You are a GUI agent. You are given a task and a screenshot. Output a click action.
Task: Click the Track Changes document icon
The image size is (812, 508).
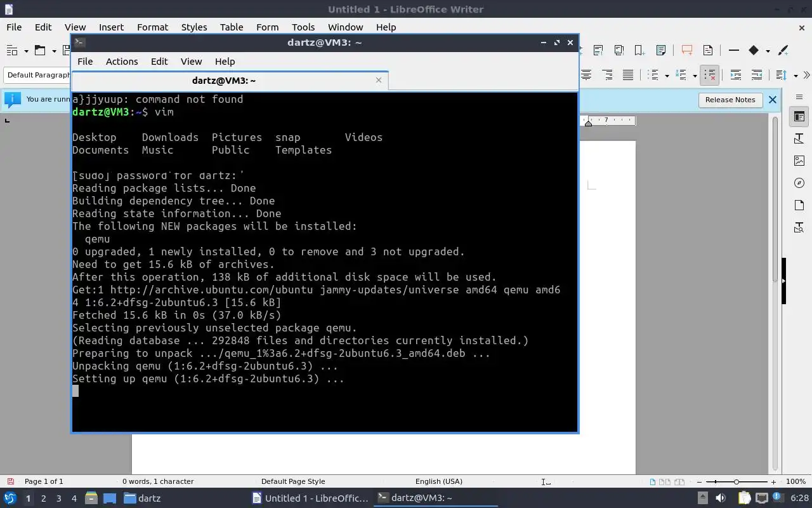pyautogui.click(x=708, y=50)
